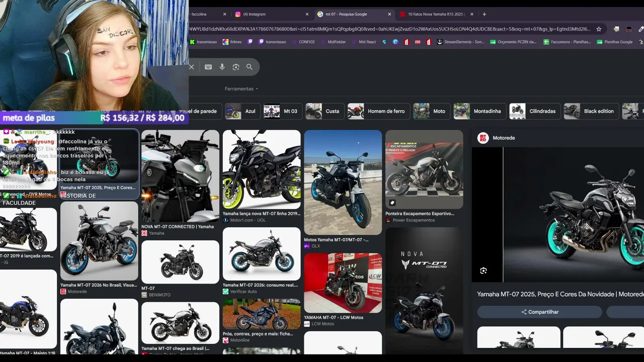Open Yamaha MT-07 2026 No Brasil image

(x=99, y=241)
